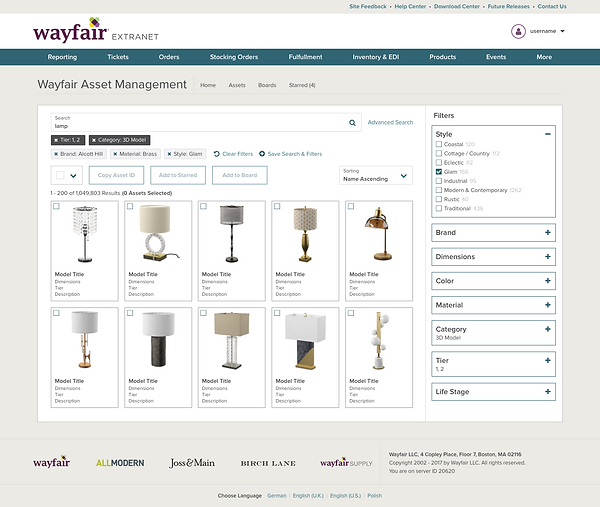Click the Copy Asset ID button
This screenshot has width=600, height=507.
(116, 175)
